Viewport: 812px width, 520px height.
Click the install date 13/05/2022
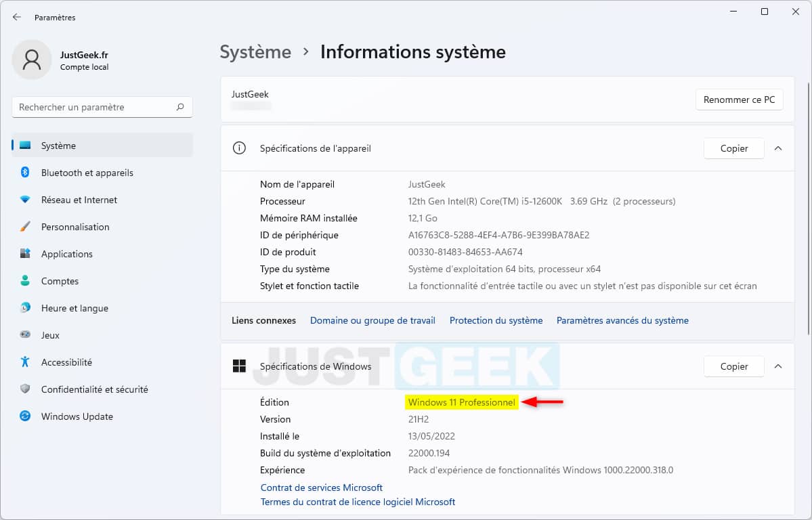[431, 436]
